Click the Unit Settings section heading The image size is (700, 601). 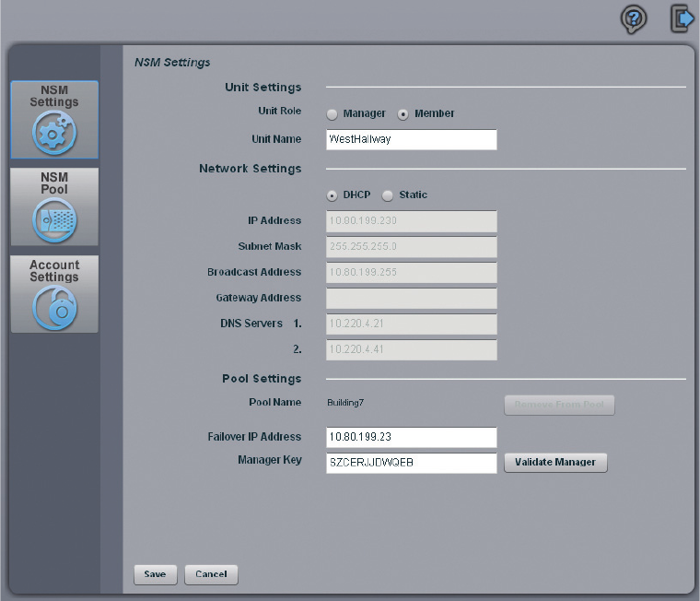coord(262,88)
